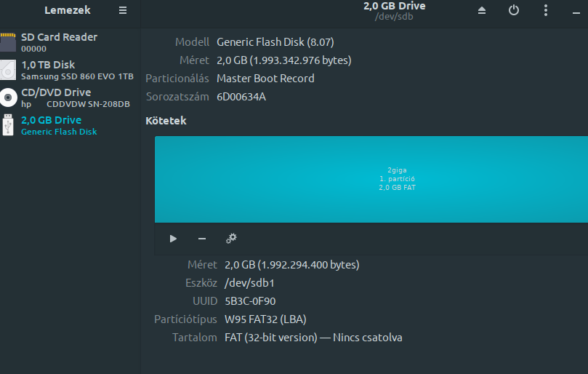Open the Disks application hamburger menu

pos(123,10)
